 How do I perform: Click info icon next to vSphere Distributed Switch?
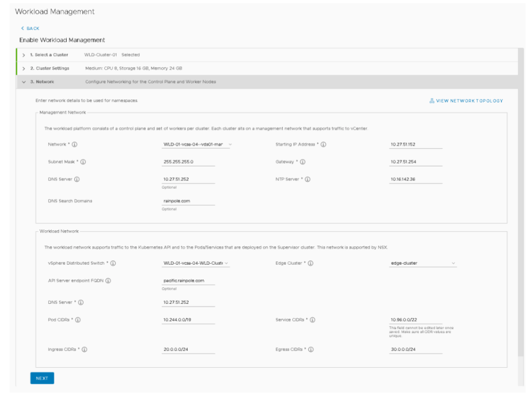[113, 263]
